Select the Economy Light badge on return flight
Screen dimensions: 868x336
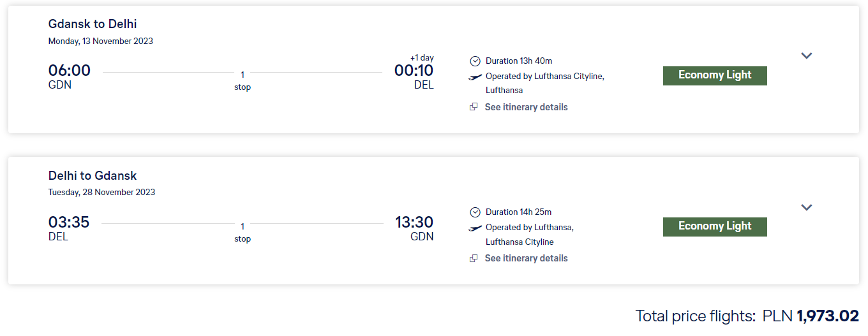715,226
